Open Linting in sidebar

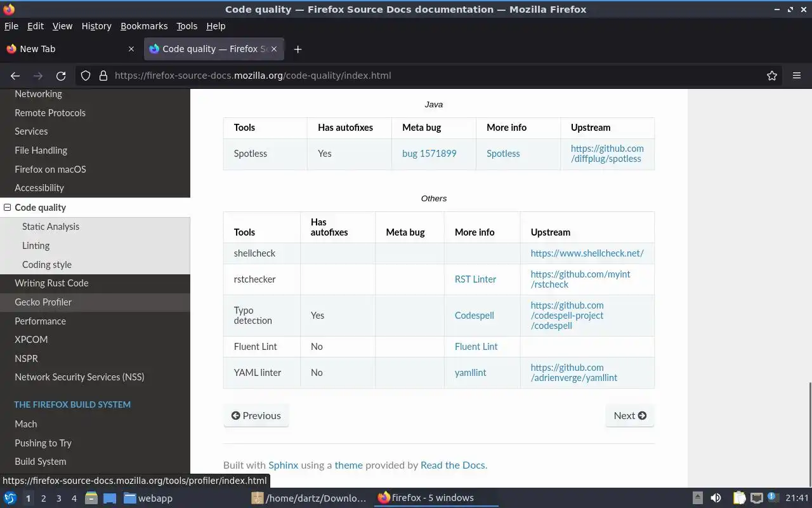coord(95,246)
